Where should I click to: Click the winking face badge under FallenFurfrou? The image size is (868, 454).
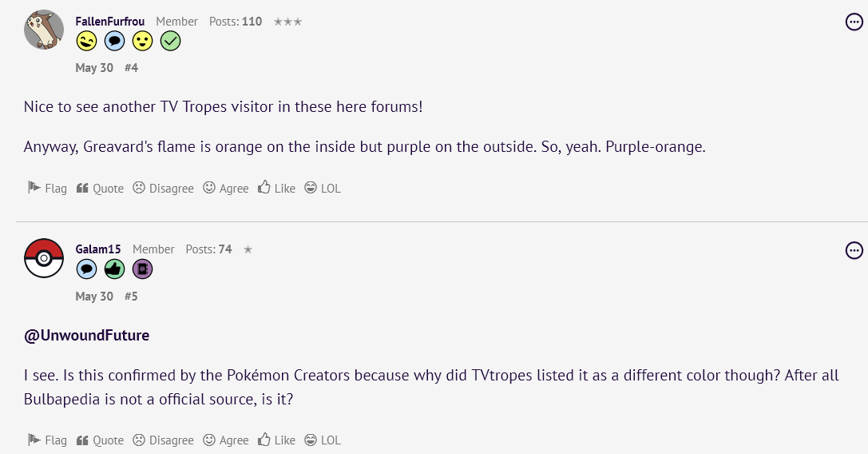pyautogui.click(x=86, y=41)
